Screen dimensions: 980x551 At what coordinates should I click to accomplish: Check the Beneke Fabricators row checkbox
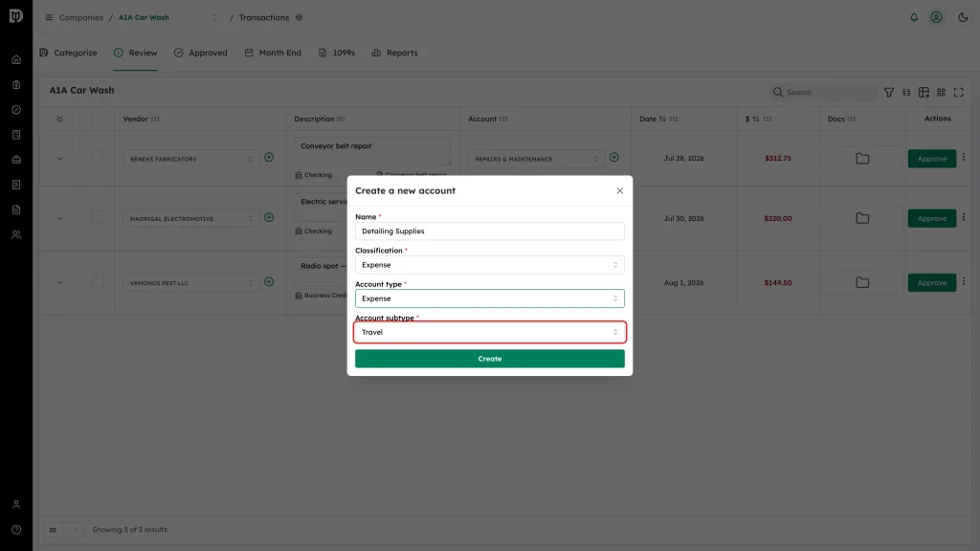coord(97,158)
